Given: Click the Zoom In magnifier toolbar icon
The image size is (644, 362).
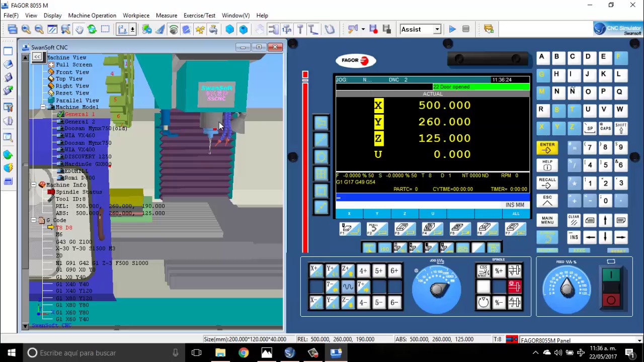Looking at the screenshot, I should coord(26,29).
